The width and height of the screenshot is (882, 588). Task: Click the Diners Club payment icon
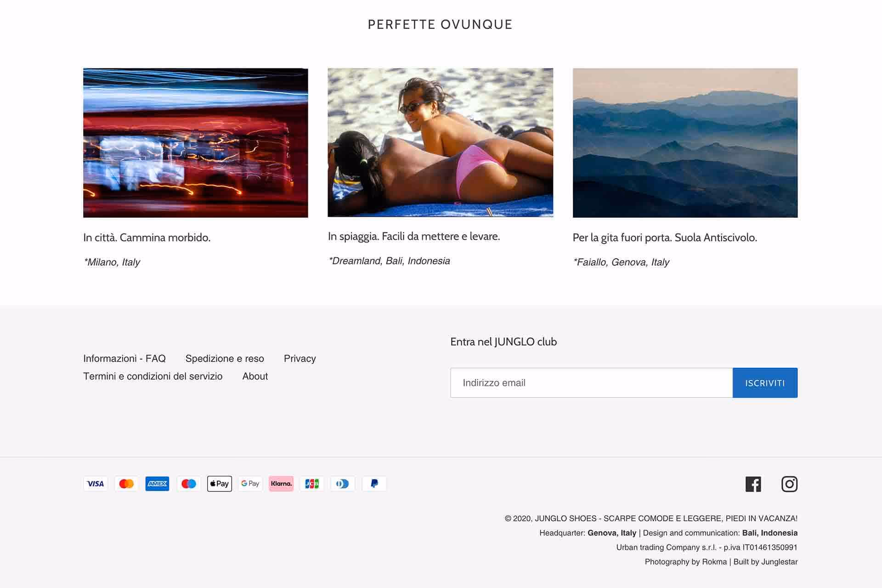point(343,484)
